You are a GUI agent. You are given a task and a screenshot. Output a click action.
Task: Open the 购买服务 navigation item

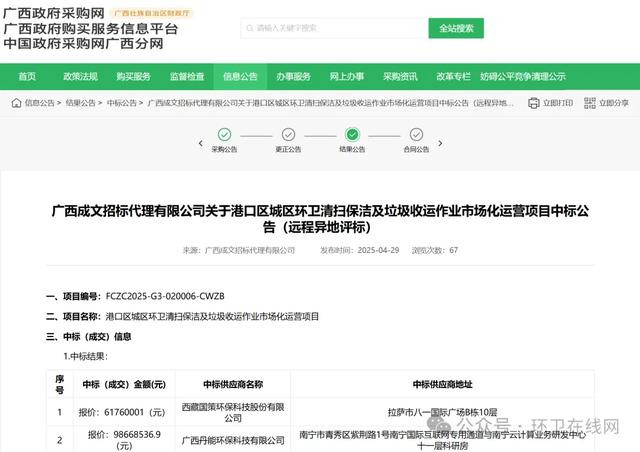tap(133, 76)
